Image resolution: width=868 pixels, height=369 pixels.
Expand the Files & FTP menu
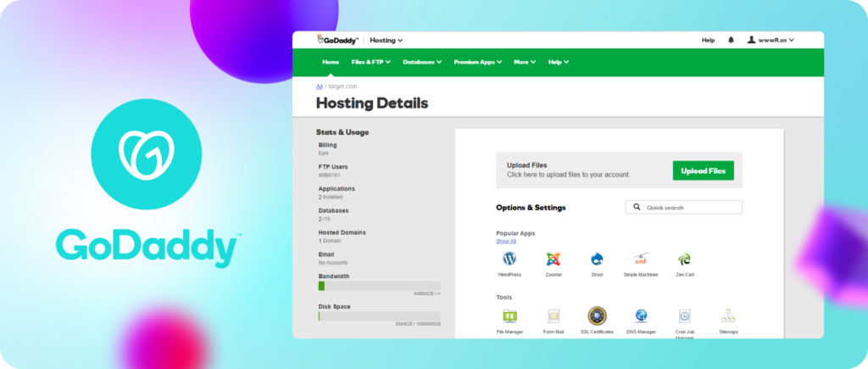point(371,62)
